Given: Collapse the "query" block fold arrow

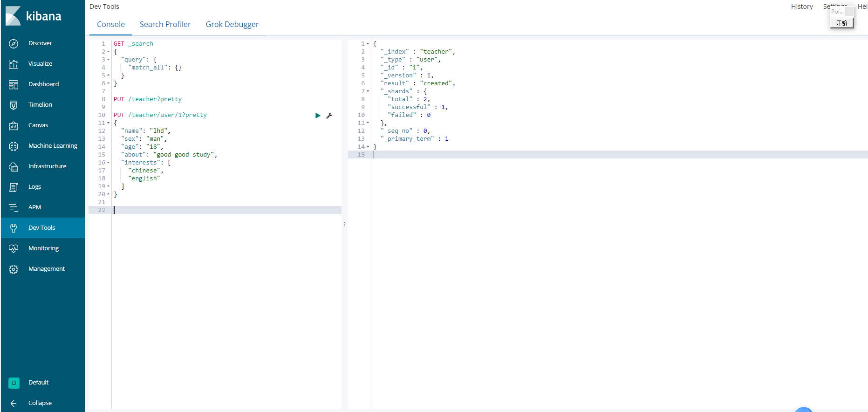Looking at the screenshot, I should click(109, 60).
